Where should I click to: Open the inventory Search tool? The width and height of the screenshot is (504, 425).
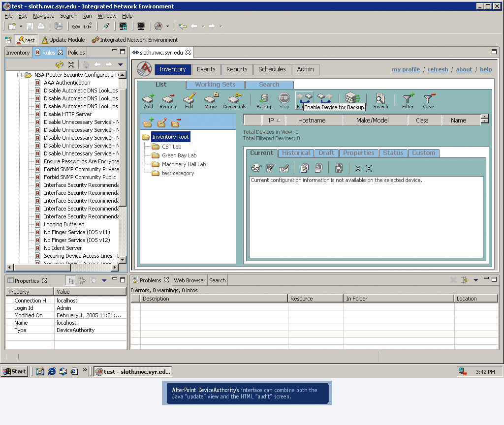coord(380,100)
